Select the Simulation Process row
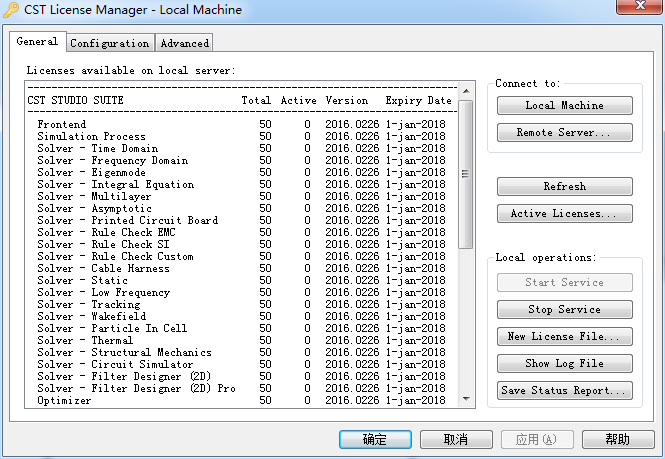 [241, 136]
